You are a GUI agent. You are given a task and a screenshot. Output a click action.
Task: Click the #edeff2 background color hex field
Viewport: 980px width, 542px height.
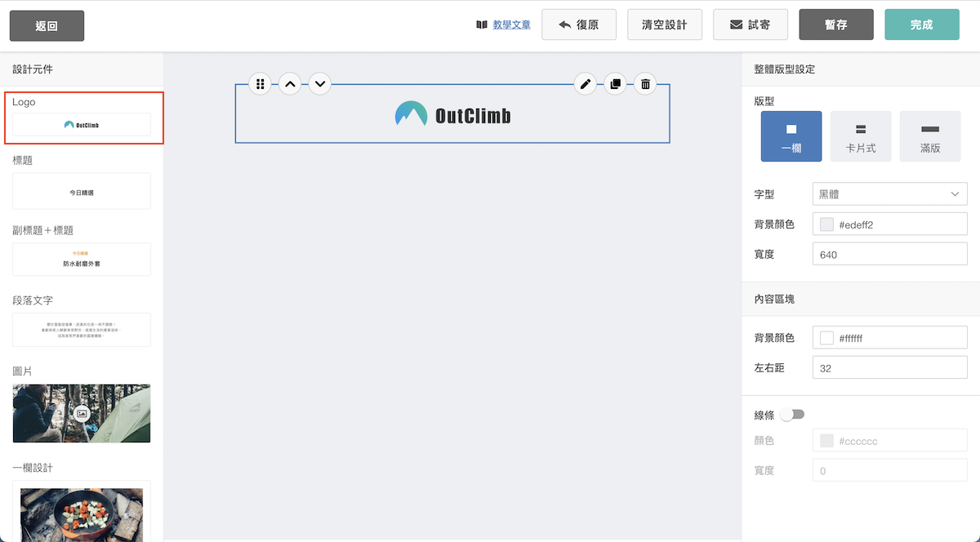890,224
